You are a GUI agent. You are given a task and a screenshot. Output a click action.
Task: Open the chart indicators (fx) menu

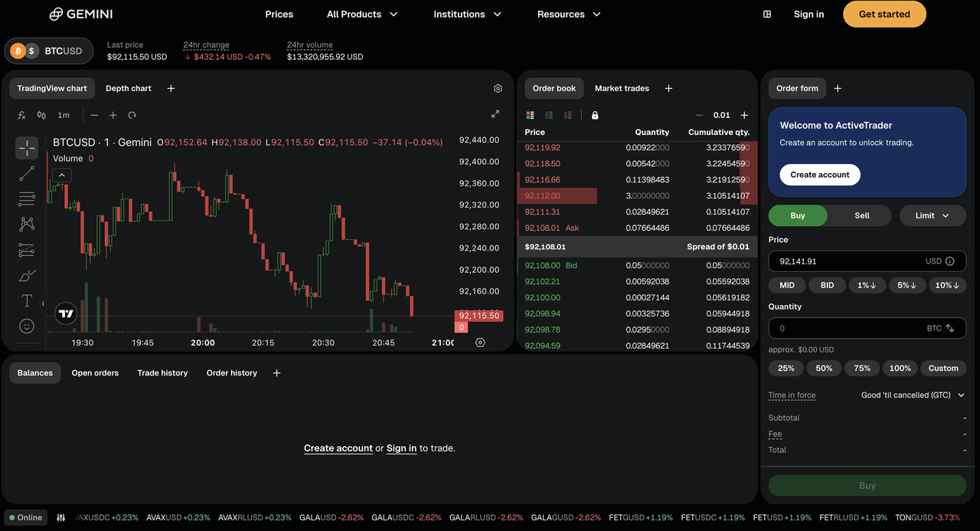pos(21,115)
